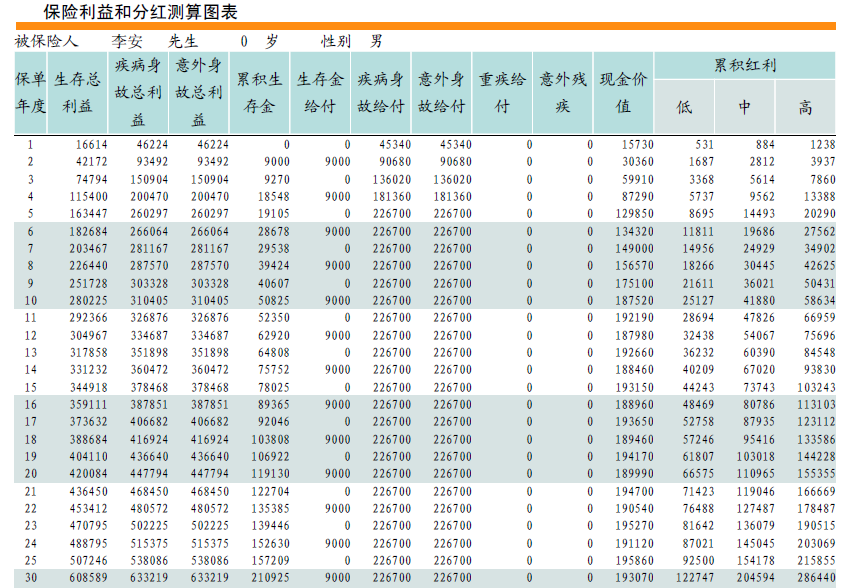
Task: Click cell 608589 in policy year 30
Action: coord(87,578)
